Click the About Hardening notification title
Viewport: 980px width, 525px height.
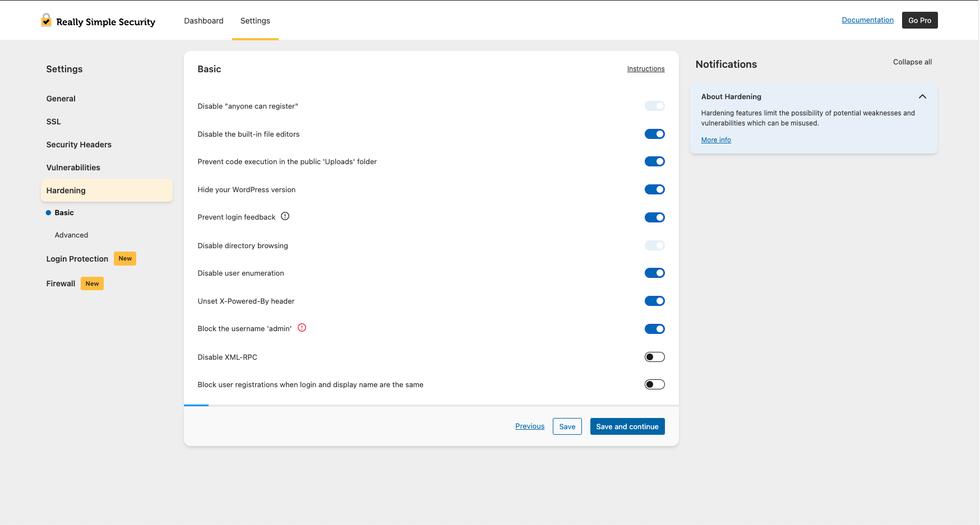tap(731, 97)
